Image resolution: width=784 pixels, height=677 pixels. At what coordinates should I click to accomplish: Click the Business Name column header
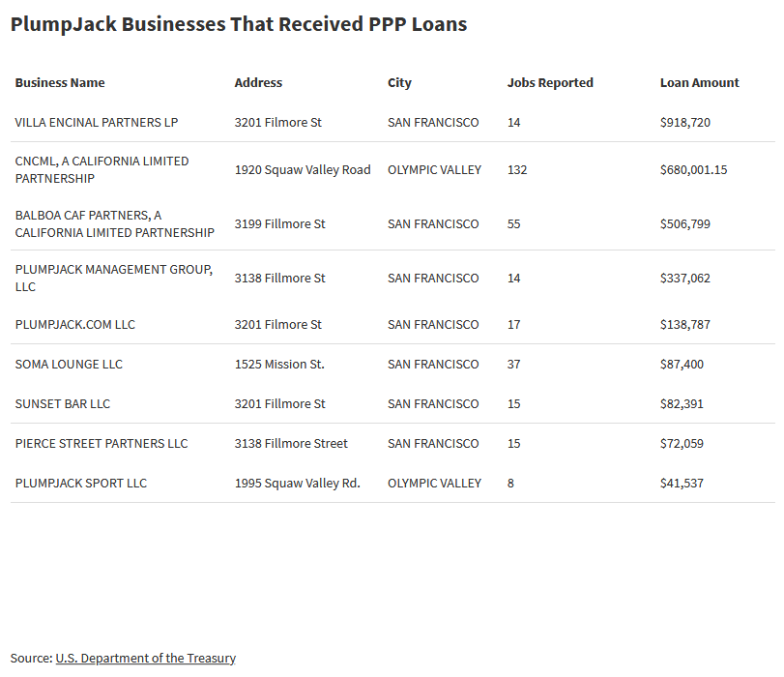pyautogui.click(x=60, y=83)
